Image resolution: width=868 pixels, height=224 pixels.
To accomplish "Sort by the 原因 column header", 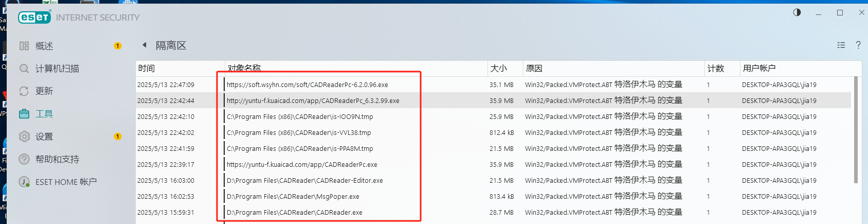I will click(613, 68).
